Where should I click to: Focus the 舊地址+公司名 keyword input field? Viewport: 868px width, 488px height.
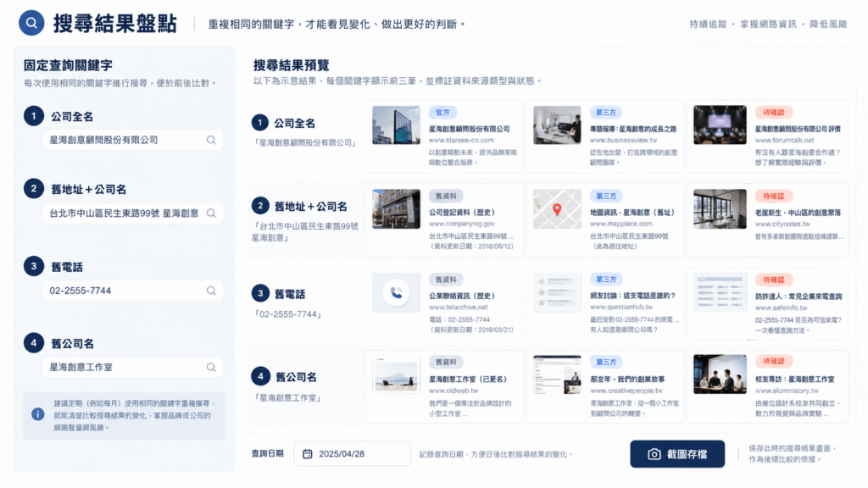(133, 213)
